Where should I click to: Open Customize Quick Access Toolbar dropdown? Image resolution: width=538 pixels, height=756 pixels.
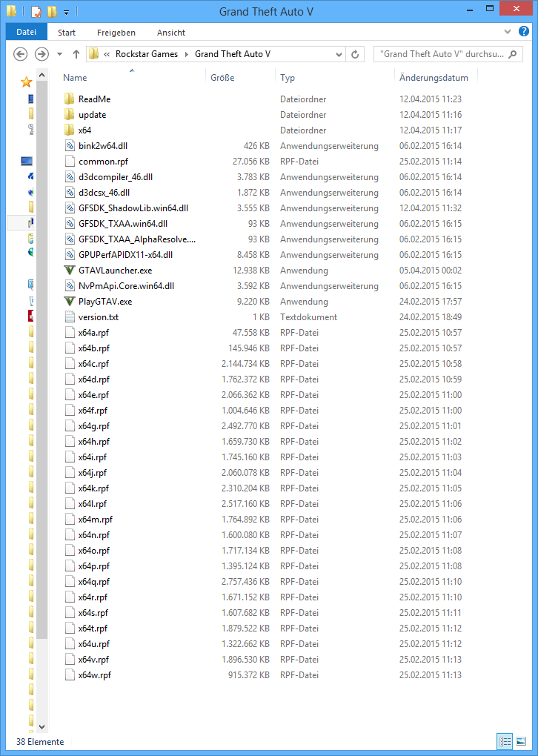tap(67, 11)
